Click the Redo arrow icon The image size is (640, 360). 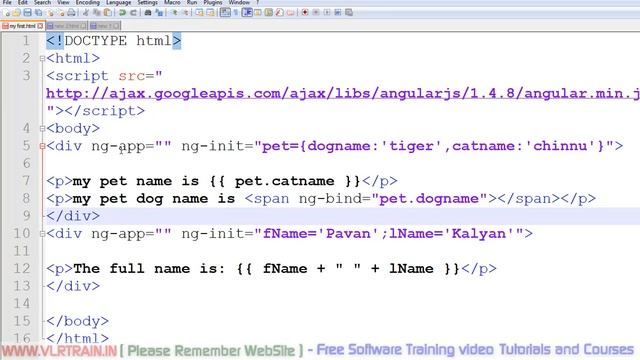point(133,13)
